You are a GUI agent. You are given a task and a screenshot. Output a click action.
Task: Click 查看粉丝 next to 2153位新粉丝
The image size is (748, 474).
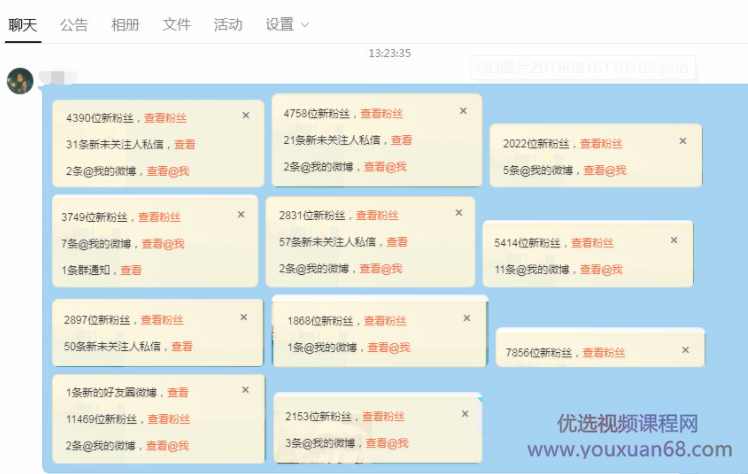pyautogui.click(x=383, y=417)
